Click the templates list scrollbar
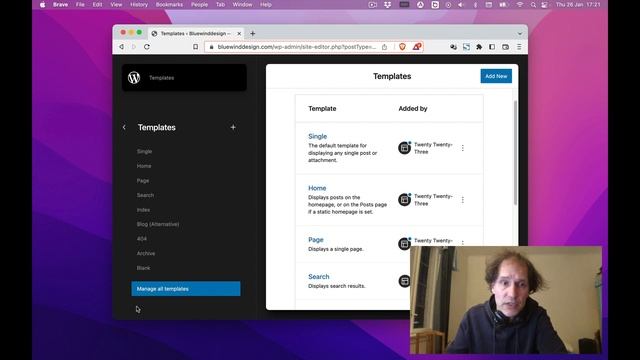This screenshot has width=640, height=360. (515, 153)
